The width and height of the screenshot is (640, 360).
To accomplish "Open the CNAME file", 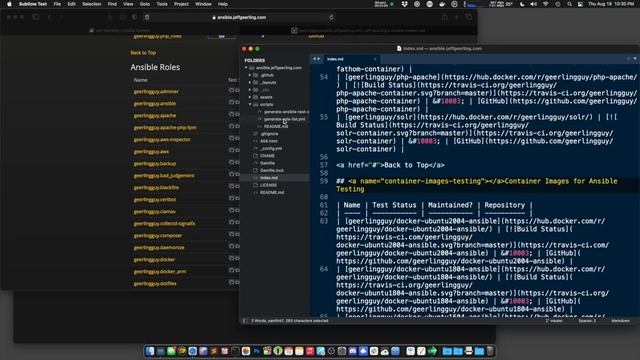I will point(267,156).
